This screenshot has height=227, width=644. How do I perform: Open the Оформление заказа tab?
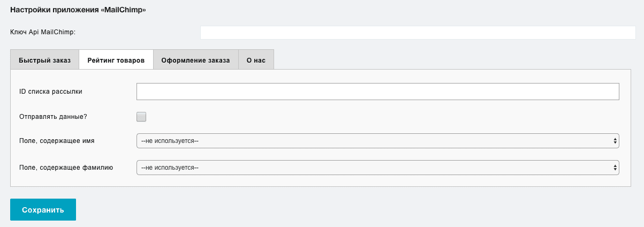click(x=195, y=60)
